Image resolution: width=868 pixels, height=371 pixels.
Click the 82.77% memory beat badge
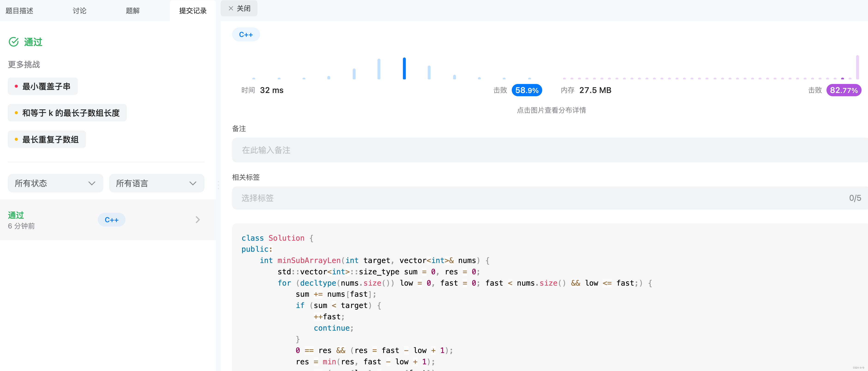pos(843,90)
